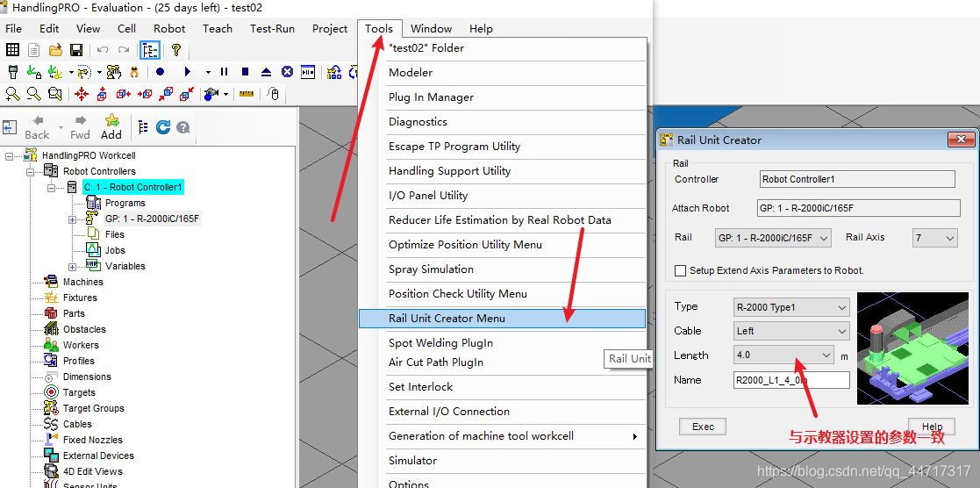Click the camera view icon
Viewport: 980px width, 488px height.
211,94
